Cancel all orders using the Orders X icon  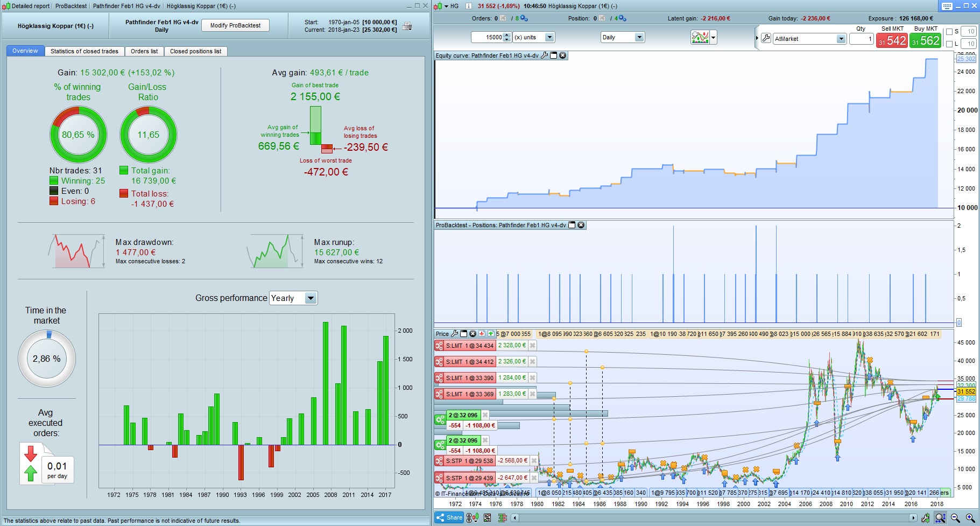tap(503, 18)
